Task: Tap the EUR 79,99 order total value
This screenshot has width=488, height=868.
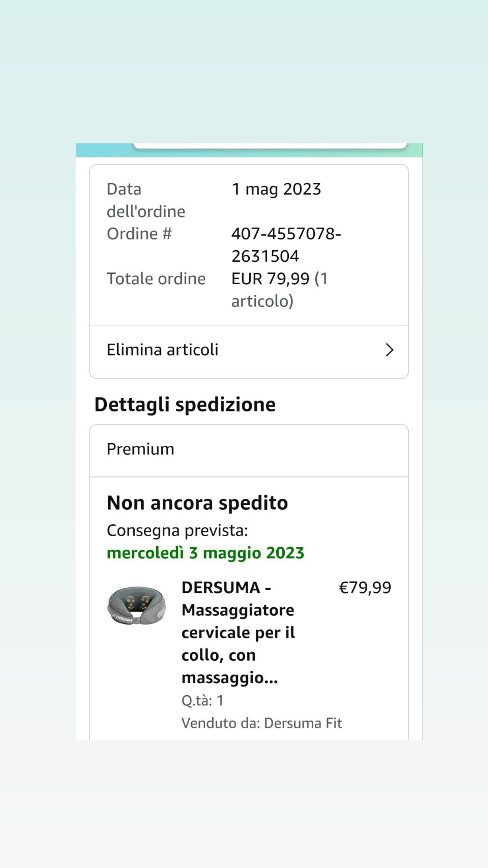Action: point(270,279)
